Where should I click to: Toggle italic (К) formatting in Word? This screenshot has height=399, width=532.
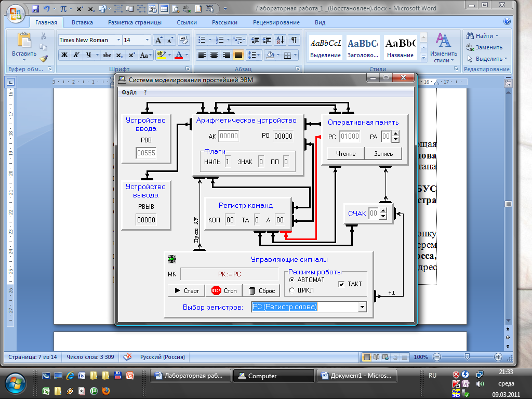(76, 55)
